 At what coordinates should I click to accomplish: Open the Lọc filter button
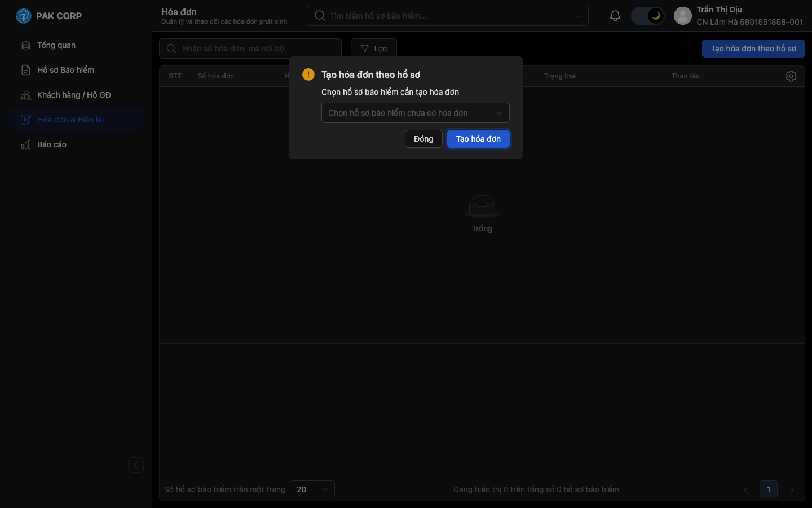coord(374,49)
